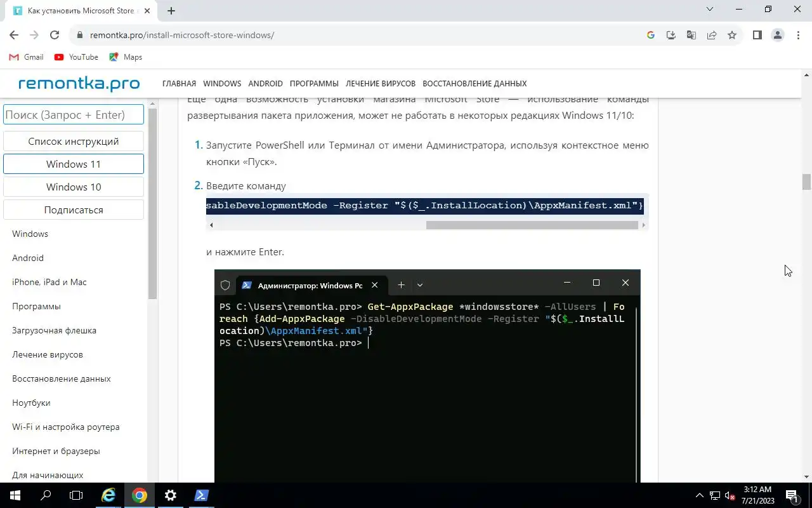The image size is (812, 508).
Task: Open taskbar search icon
Action: tap(46, 495)
